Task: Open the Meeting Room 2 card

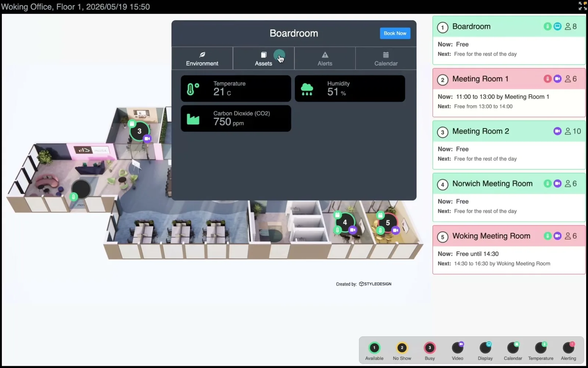Action: click(x=509, y=145)
